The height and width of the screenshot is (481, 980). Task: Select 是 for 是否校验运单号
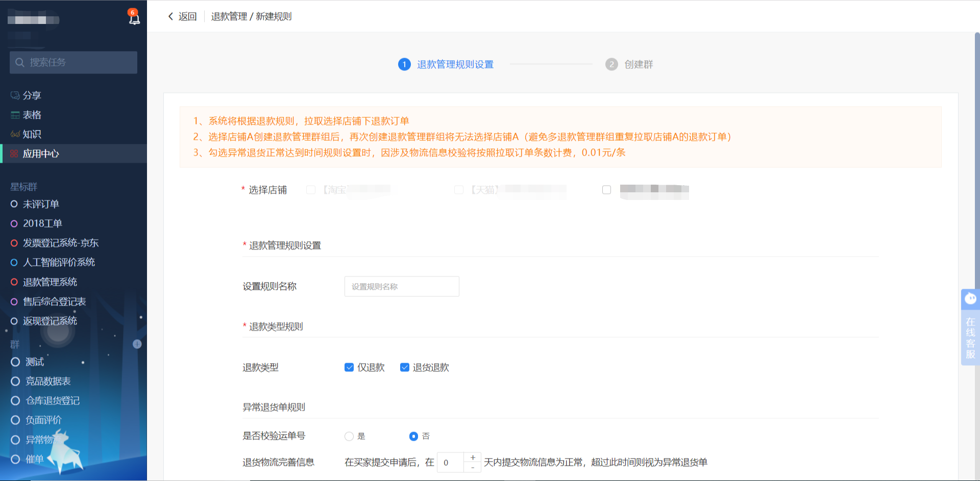pos(349,436)
